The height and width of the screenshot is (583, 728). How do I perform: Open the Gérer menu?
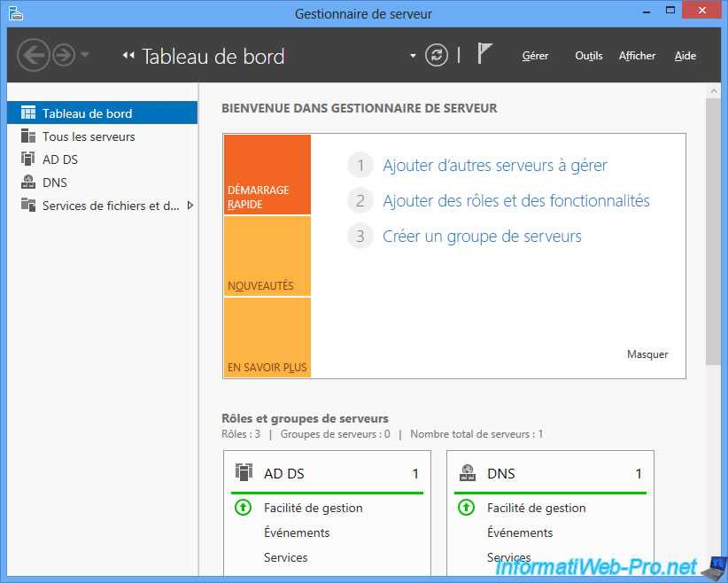[535, 56]
